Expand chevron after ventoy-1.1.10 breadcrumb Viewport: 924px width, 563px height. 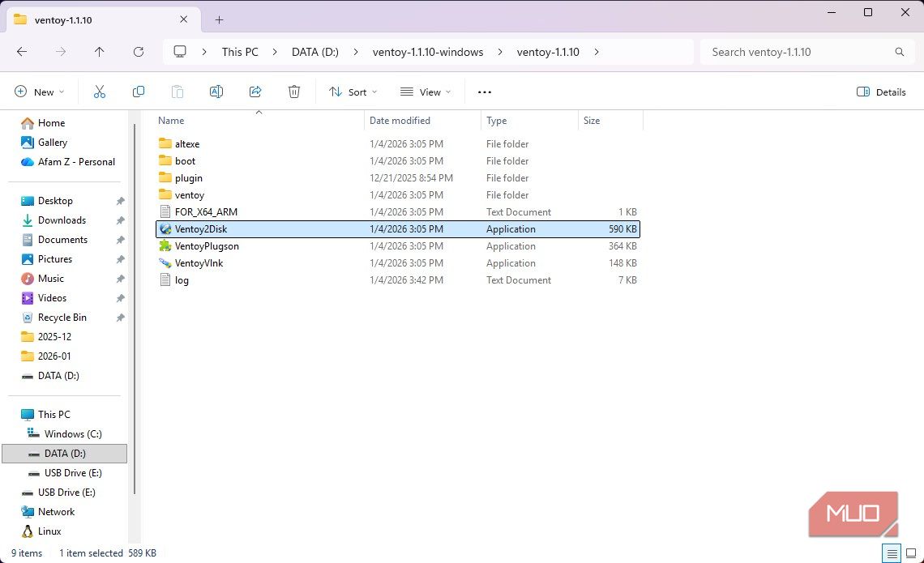click(597, 52)
